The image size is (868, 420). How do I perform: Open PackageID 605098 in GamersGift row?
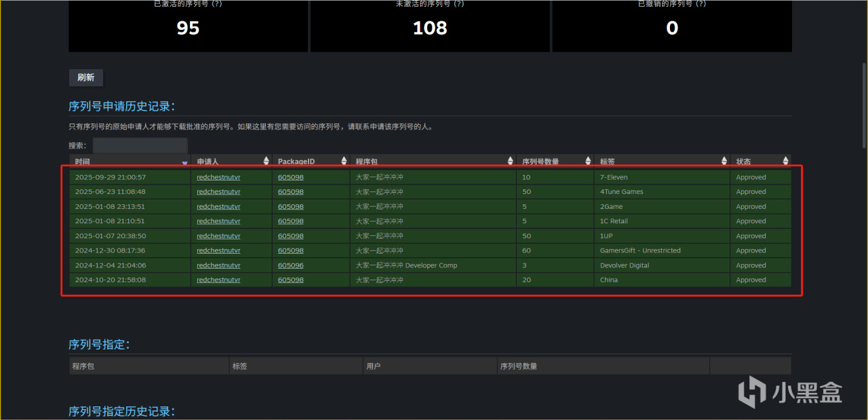[291, 250]
